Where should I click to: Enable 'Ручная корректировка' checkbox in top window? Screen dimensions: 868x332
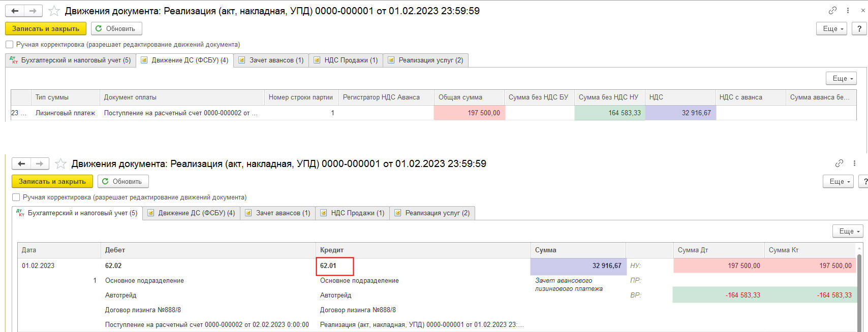click(x=9, y=45)
